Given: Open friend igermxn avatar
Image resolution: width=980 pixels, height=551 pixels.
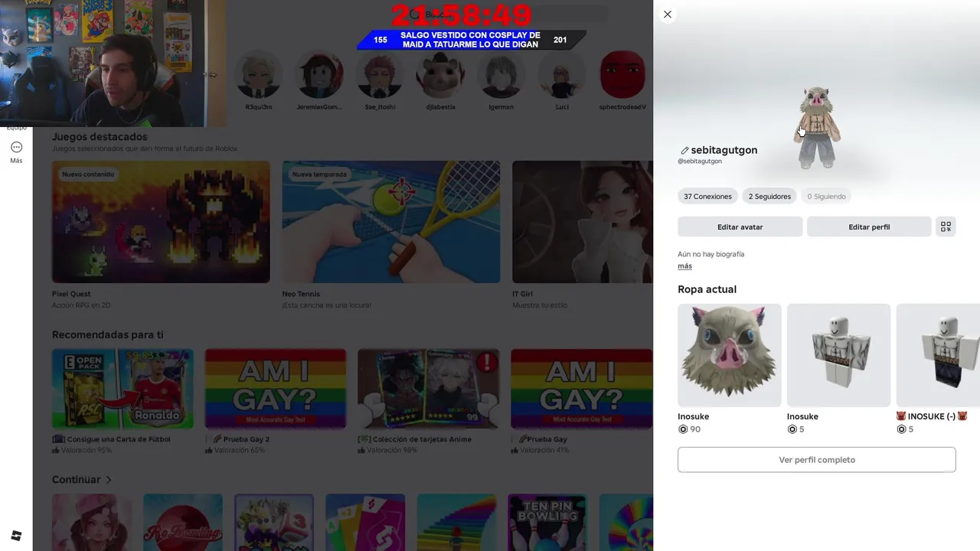Looking at the screenshot, I should point(501,75).
